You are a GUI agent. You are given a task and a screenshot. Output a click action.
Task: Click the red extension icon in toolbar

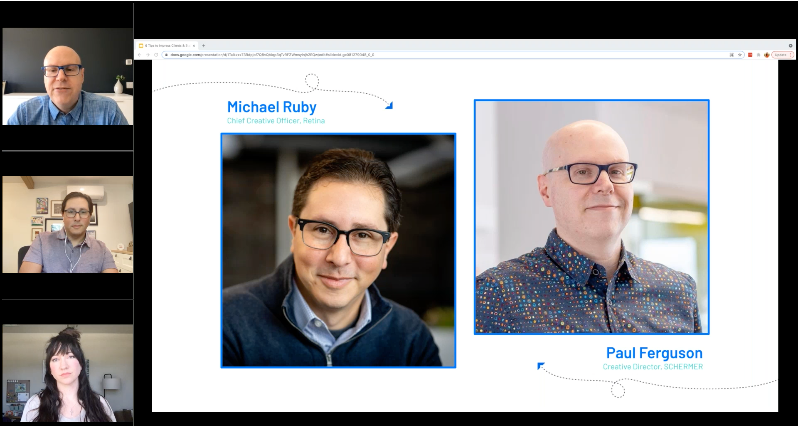pyautogui.click(x=750, y=55)
